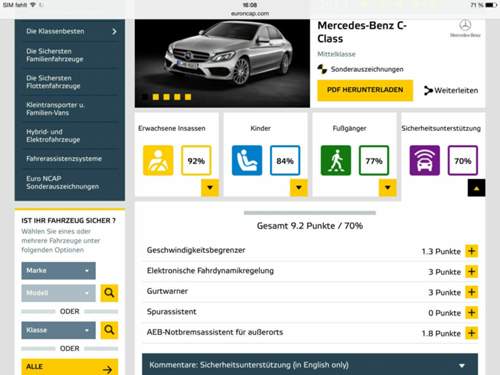
Task: Search by Klasse with magnifier icon
Action: (109, 330)
